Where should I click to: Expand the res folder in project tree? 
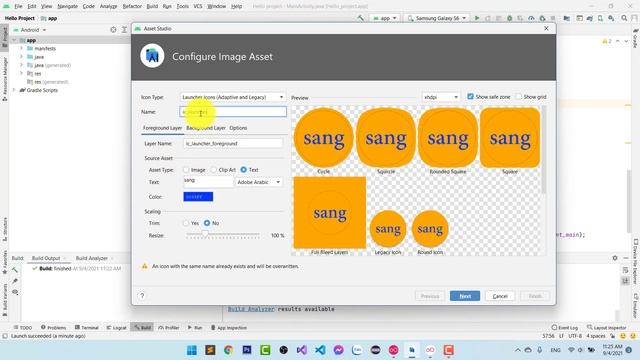click(x=21, y=73)
